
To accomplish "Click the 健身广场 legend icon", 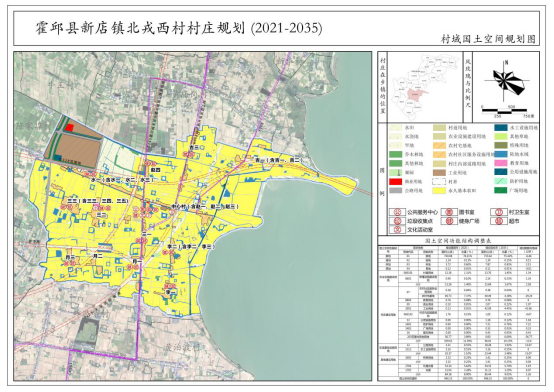I will pyautogui.click(x=450, y=221).
